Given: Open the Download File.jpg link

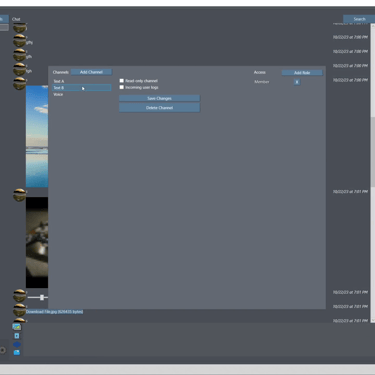Looking at the screenshot, I should [54, 312].
